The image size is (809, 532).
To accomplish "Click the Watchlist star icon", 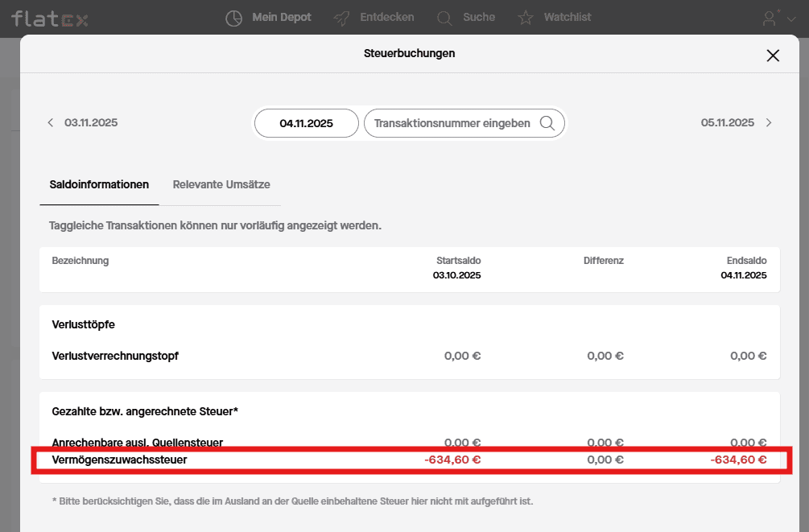I will point(526,18).
